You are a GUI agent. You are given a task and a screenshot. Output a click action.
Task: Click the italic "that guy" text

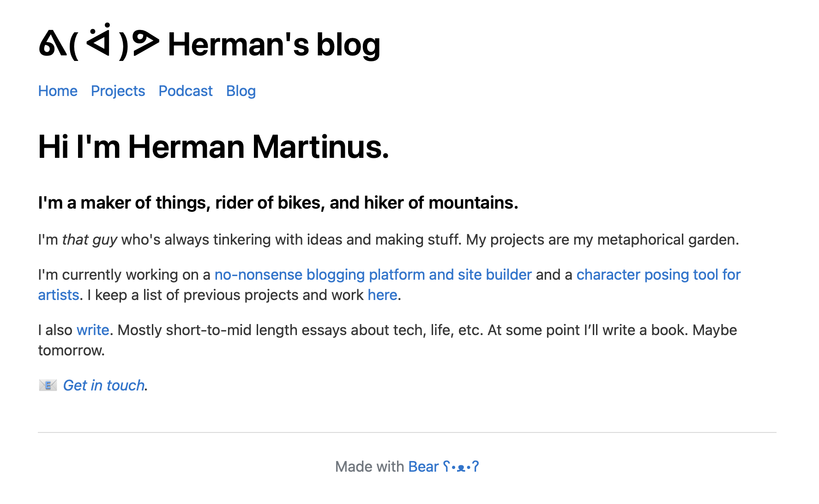pyautogui.click(x=90, y=240)
